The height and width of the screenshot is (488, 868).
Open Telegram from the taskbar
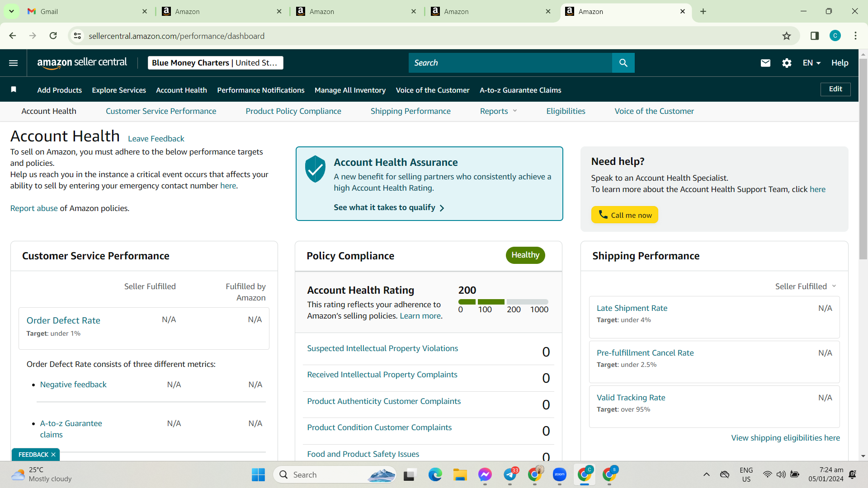point(510,474)
